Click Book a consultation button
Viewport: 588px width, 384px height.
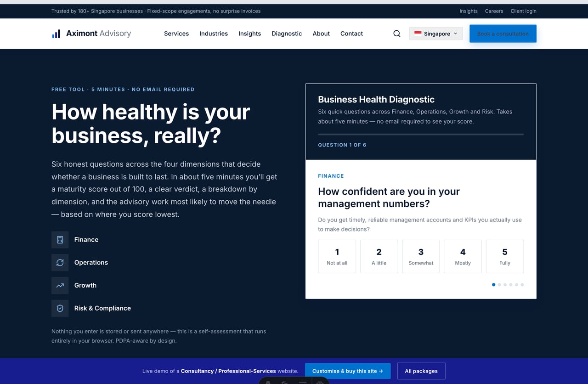503,34
